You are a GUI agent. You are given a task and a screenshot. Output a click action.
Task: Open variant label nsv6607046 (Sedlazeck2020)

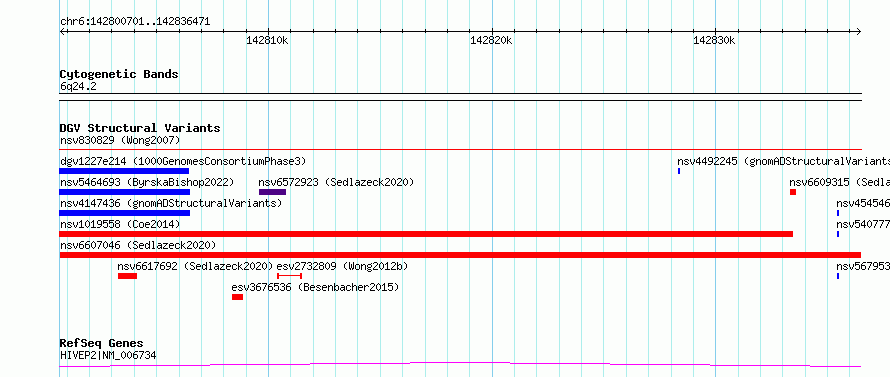pyautogui.click(x=138, y=245)
